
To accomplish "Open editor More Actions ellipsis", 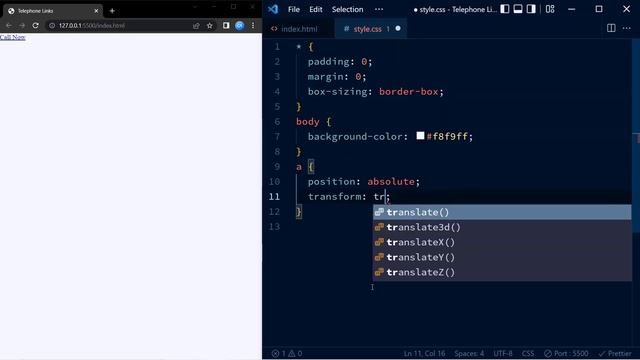I will pyautogui.click(x=627, y=28).
